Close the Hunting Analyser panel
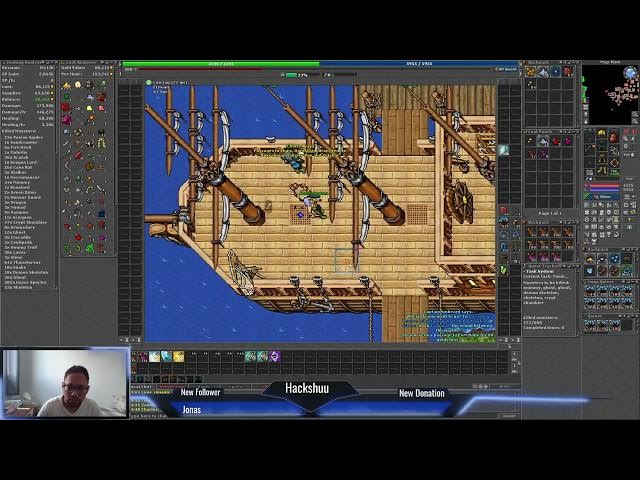 (x=56, y=62)
